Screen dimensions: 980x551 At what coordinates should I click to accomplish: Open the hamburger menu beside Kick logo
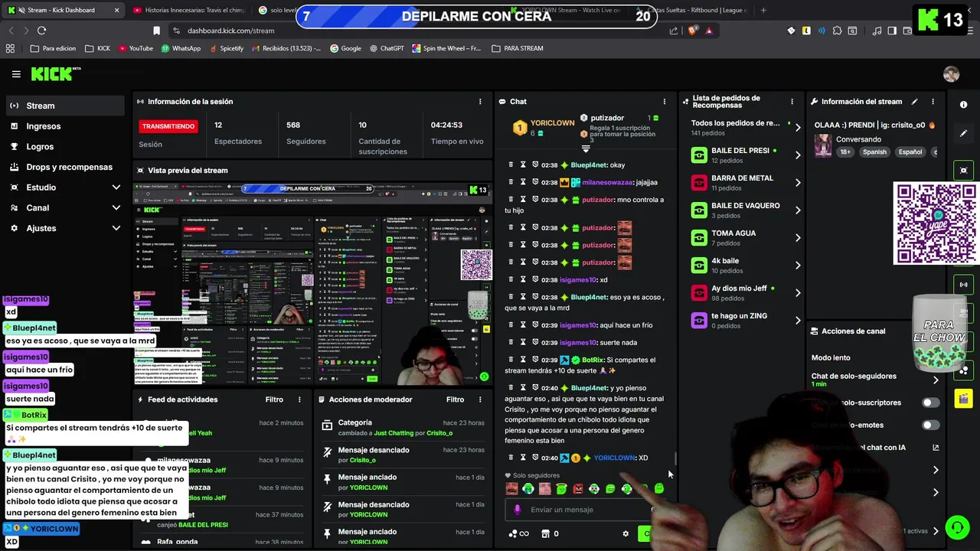[16, 74]
